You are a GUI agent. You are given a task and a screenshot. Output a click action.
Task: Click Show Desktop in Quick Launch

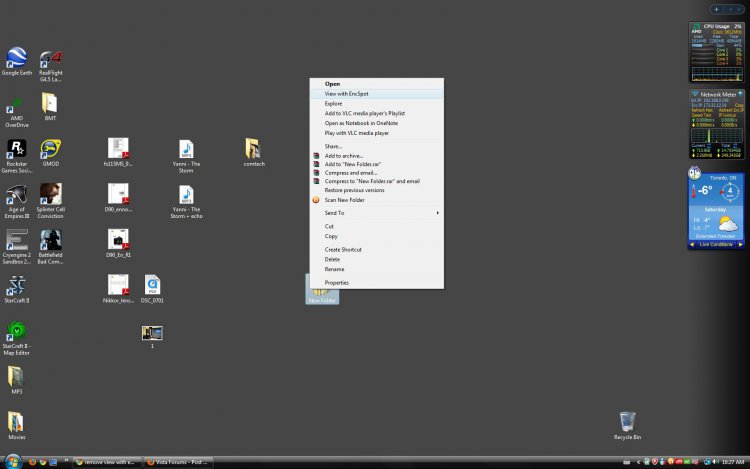pyautogui.click(x=53, y=462)
